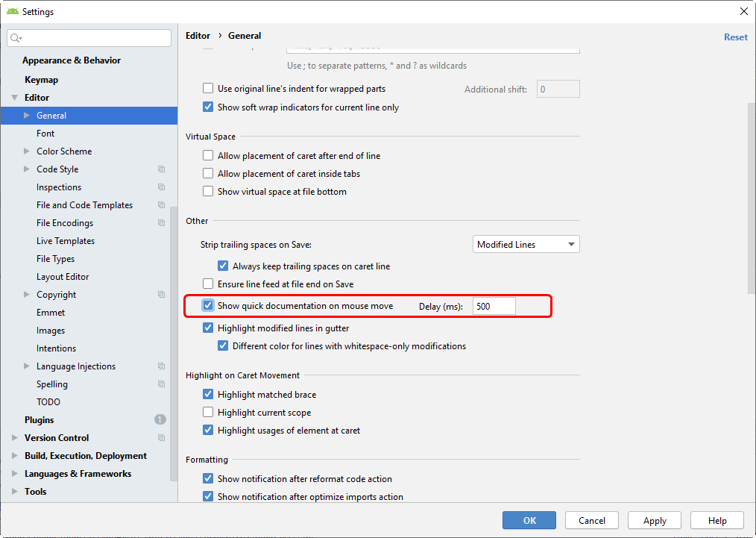Viewport: 756px width, 538px height.
Task: Click the icon beside Version Control
Action: (x=161, y=437)
